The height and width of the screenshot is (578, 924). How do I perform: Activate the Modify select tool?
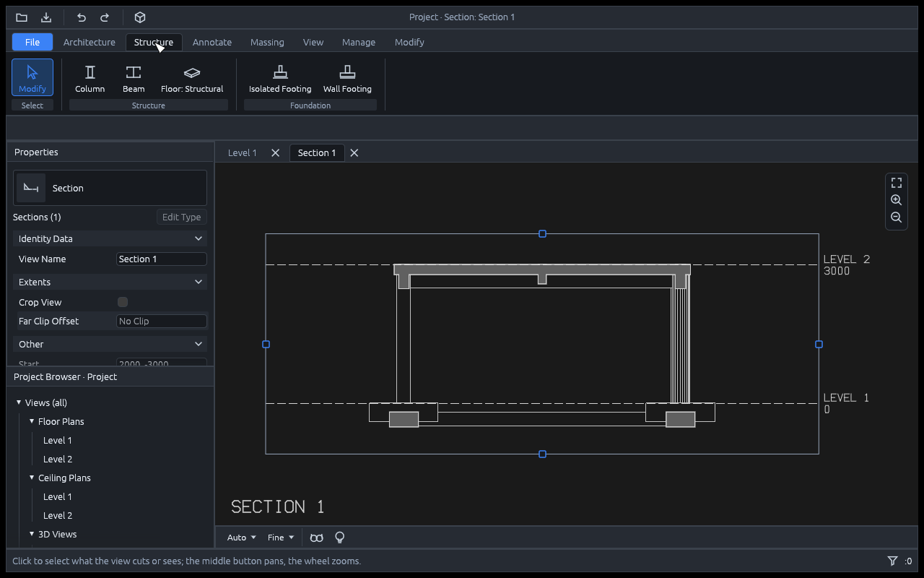pos(32,78)
